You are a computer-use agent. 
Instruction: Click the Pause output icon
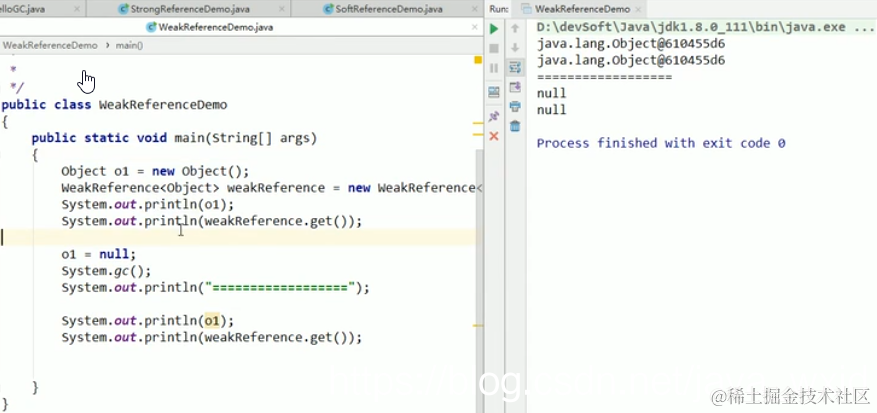[x=494, y=68]
